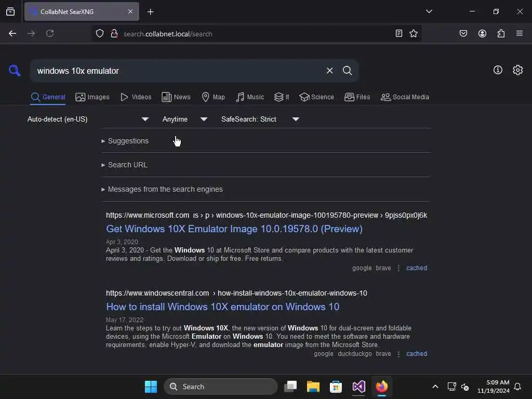This screenshot has width=532, height=399.
Task: Open Task View from taskbar
Action: (x=290, y=387)
